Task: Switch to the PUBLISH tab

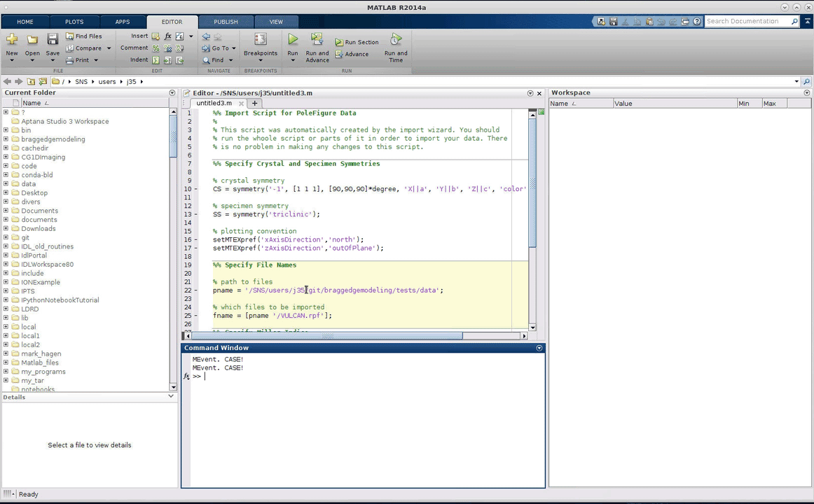Action: [226, 22]
